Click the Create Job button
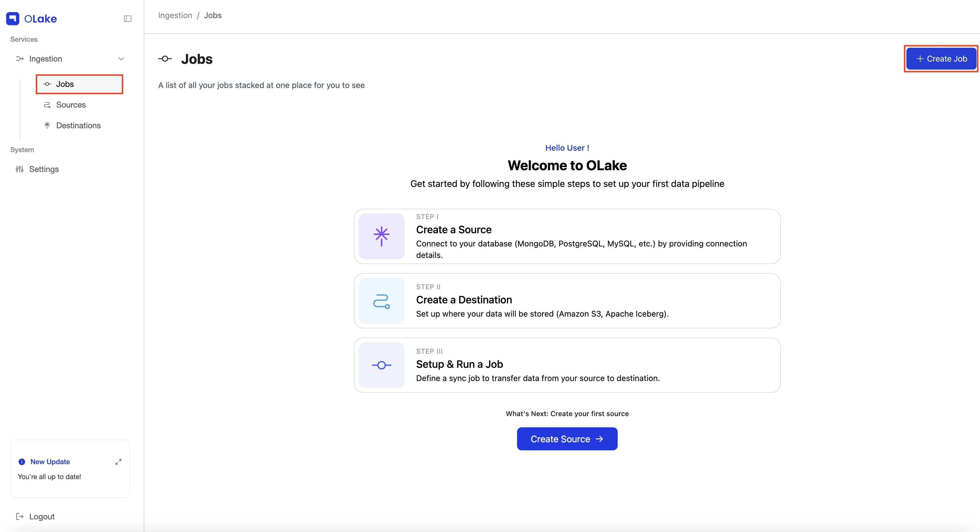Viewport: 980px width, 532px height. point(941,59)
